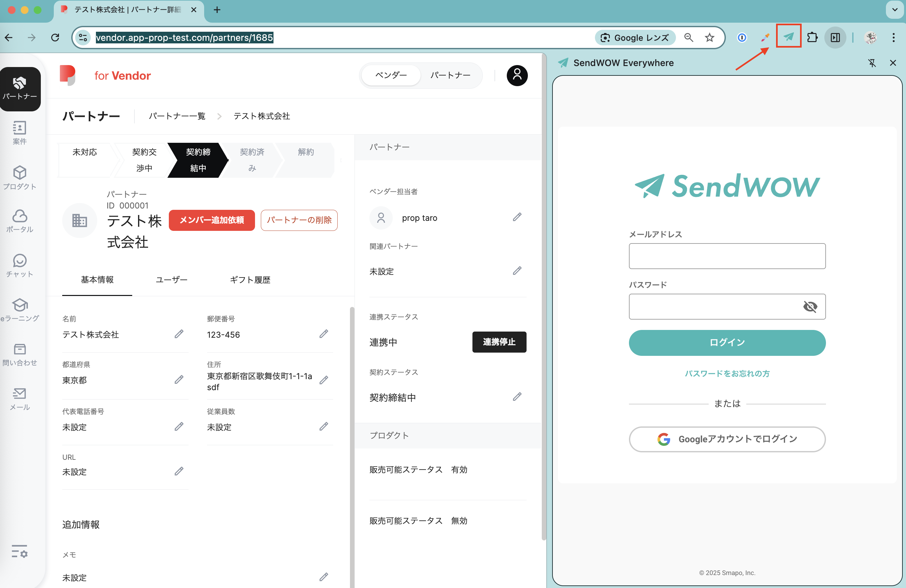Click the SendWOW ログイン button
The width and height of the screenshot is (906, 588).
727,342
